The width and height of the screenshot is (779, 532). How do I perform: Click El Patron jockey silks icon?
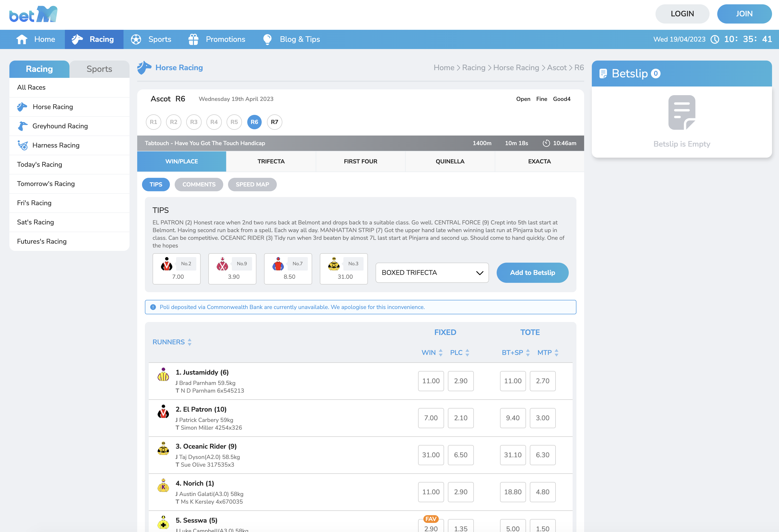[163, 411]
